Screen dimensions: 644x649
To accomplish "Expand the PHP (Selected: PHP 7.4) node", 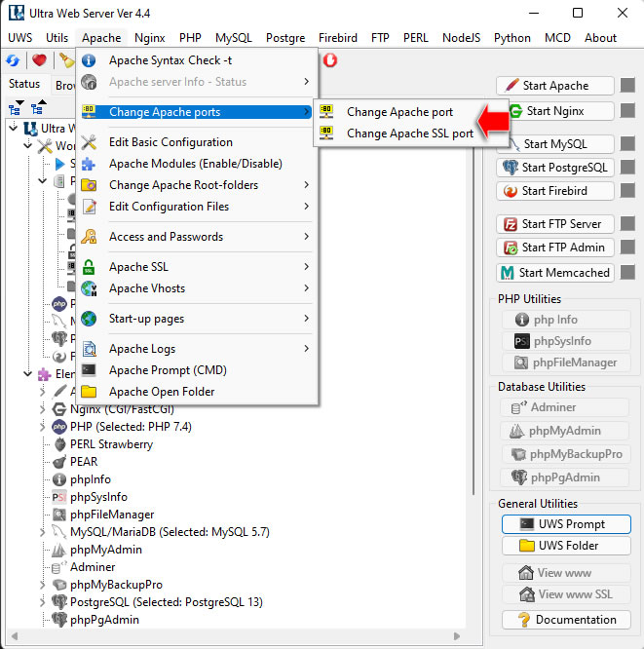I will tap(43, 427).
